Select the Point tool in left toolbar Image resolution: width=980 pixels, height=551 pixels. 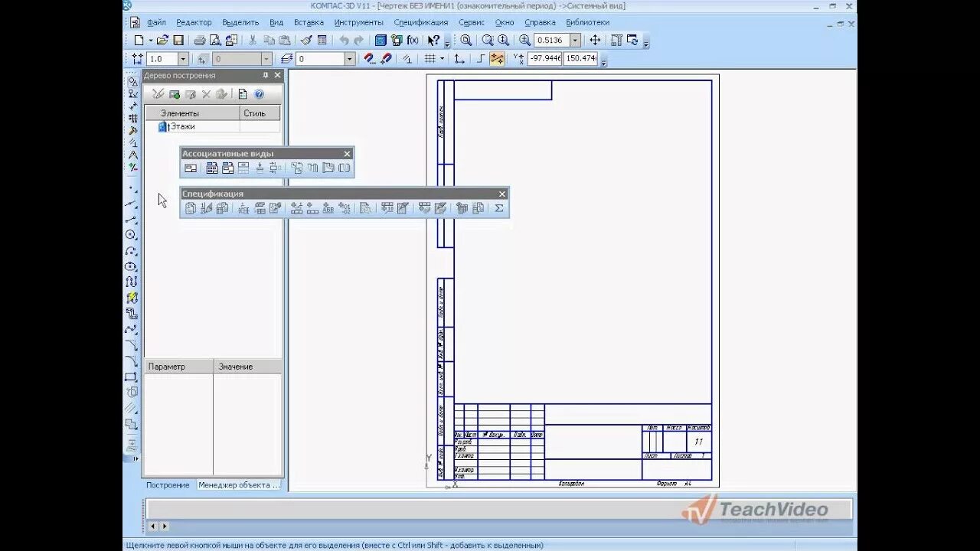132,187
